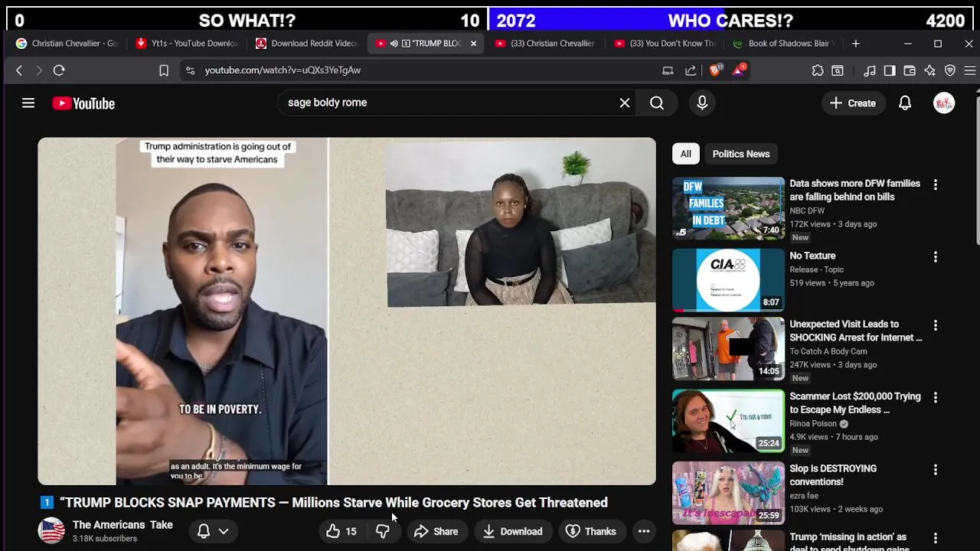Click the Share button
Viewport: 980px width, 551px height.
(x=436, y=531)
